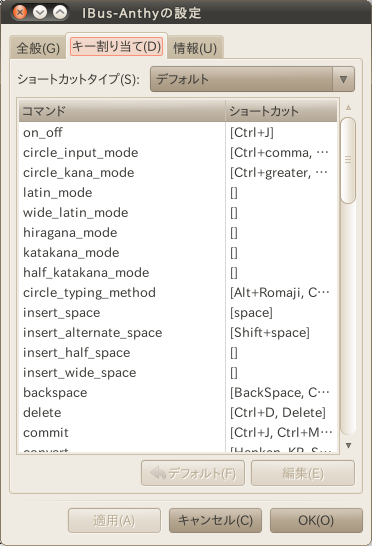
Task: Select the katakana_mode row
Action: pos(178,252)
